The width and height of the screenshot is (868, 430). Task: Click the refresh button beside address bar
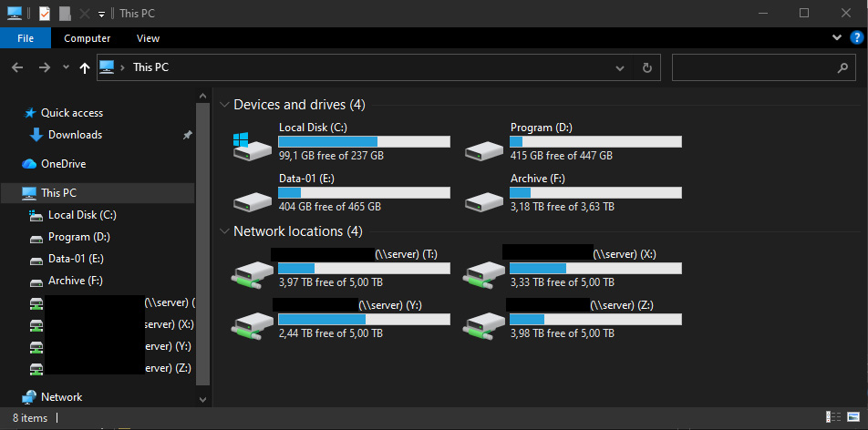tap(646, 68)
